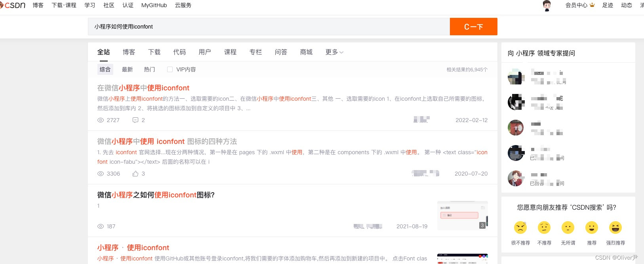Switch to the 商城 tab
Image resolution: width=644 pixels, height=264 pixels.
(307, 52)
